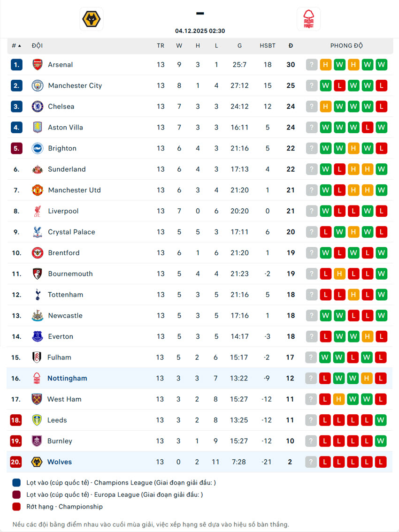
Task: Click the Tottenham club crest
Action: 38,295
